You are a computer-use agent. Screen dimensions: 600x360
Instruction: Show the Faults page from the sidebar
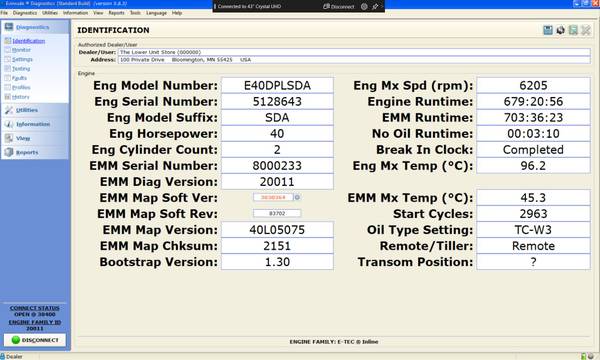20,78
